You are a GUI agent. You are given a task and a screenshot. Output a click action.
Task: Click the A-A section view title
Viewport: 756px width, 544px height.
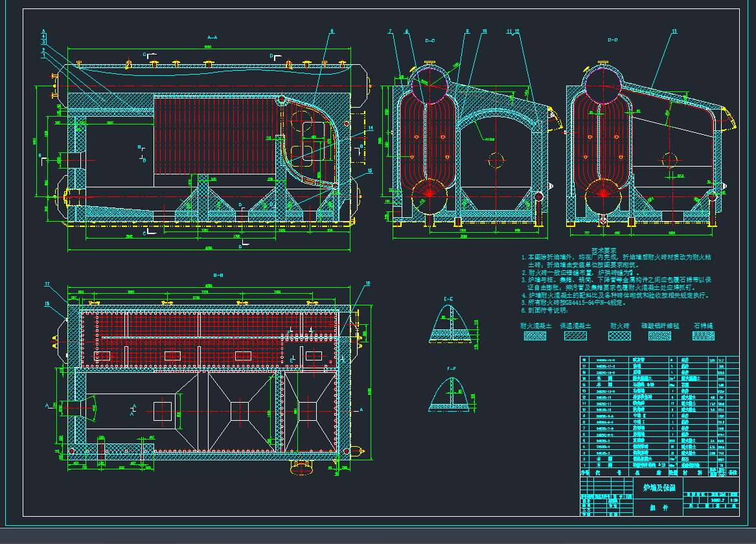coord(212,38)
